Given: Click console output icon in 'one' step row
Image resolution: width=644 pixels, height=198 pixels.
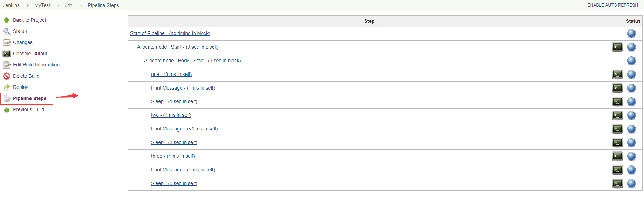Looking at the screenshot, I should pyautogui.click(x=617, y=75).
